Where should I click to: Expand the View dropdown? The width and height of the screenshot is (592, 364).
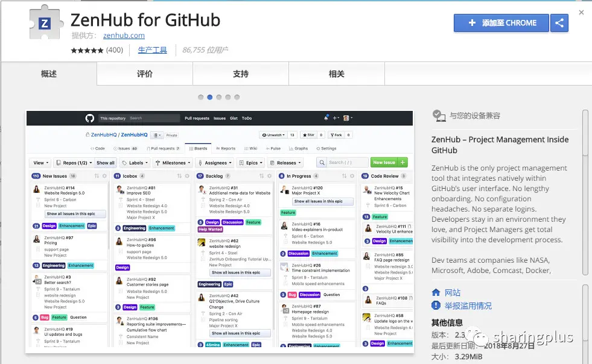(41, 163)
